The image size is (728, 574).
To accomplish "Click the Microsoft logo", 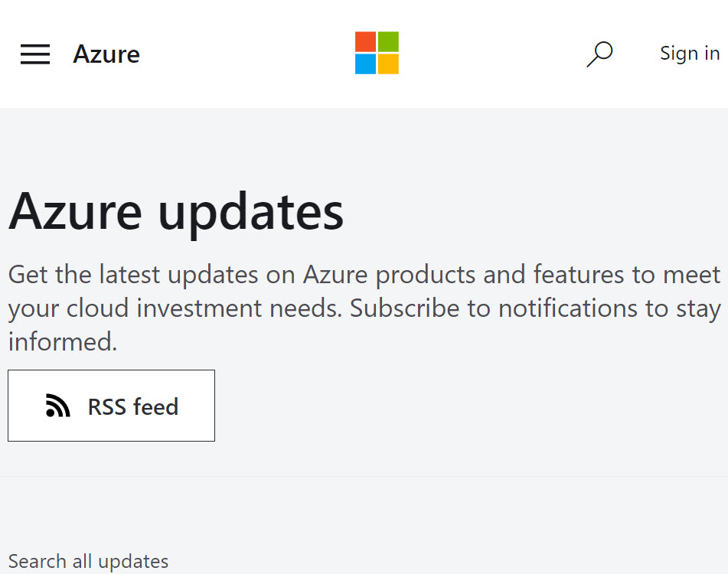I will (377, 53).
